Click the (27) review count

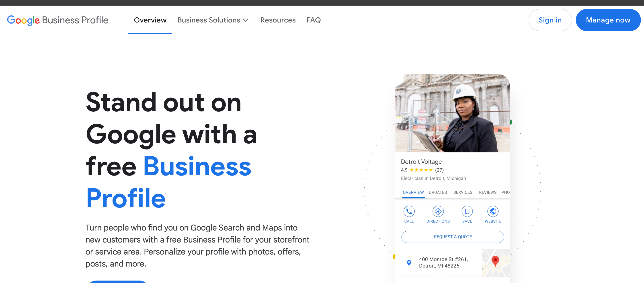439,170
